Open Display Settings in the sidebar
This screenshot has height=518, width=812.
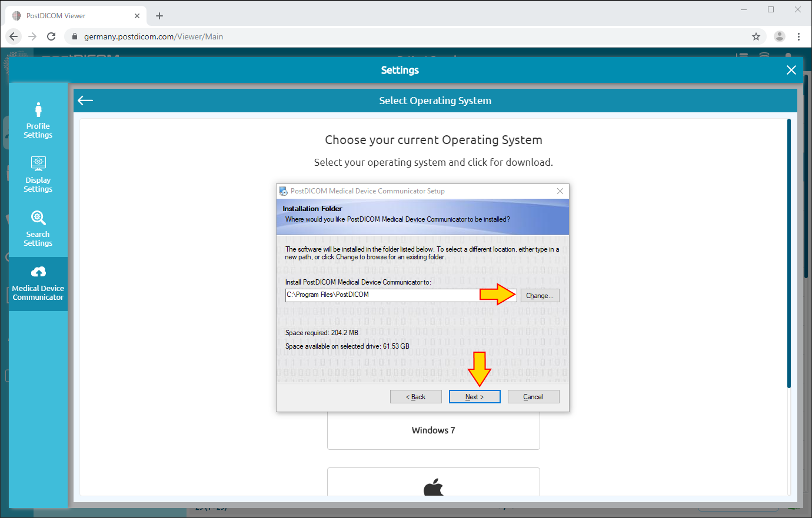point(38,175)
